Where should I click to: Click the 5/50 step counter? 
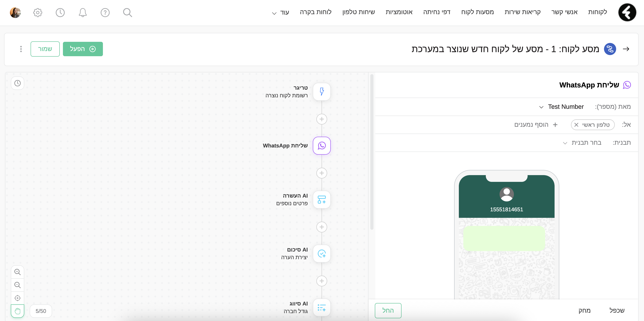(41, 311)
